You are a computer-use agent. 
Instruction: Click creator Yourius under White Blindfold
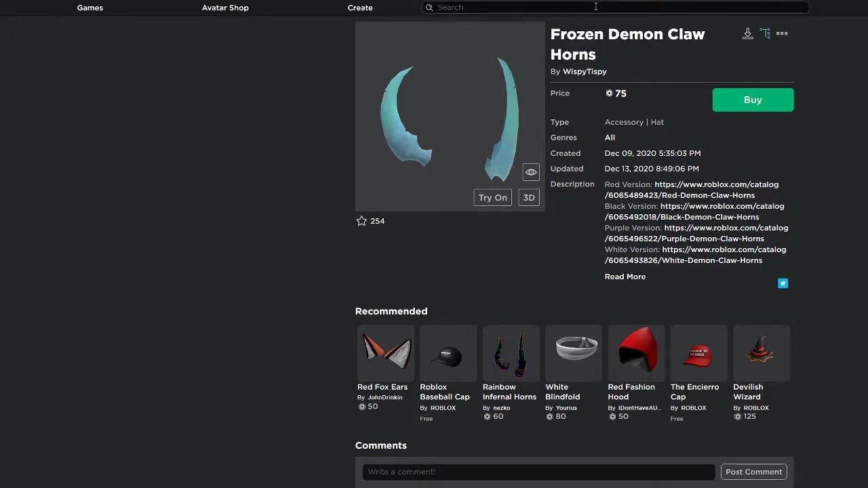[566, 408]
